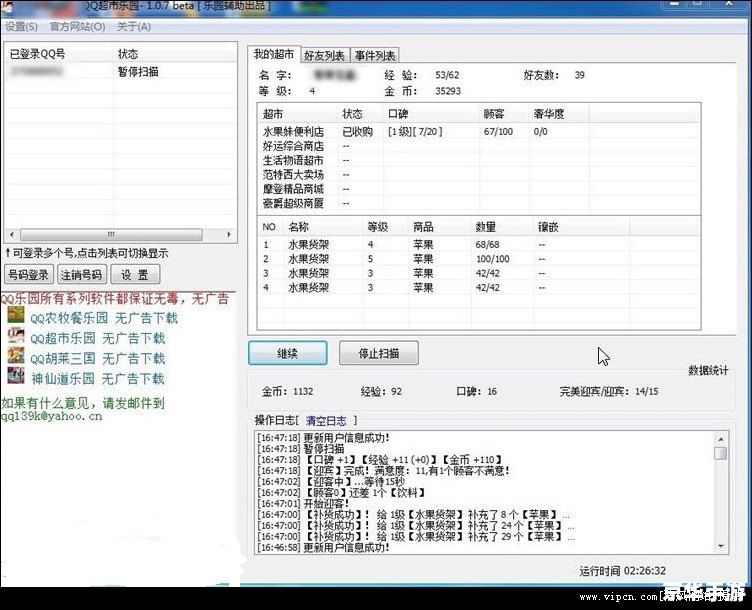
Task: Click the log scrollbar thumb
Action: pyautogui.click(x=721, y=453)
